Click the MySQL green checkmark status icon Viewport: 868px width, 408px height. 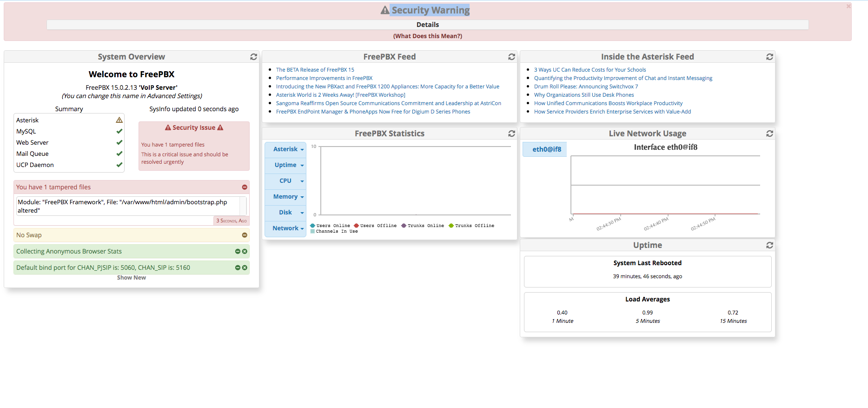tap(119, 131)
